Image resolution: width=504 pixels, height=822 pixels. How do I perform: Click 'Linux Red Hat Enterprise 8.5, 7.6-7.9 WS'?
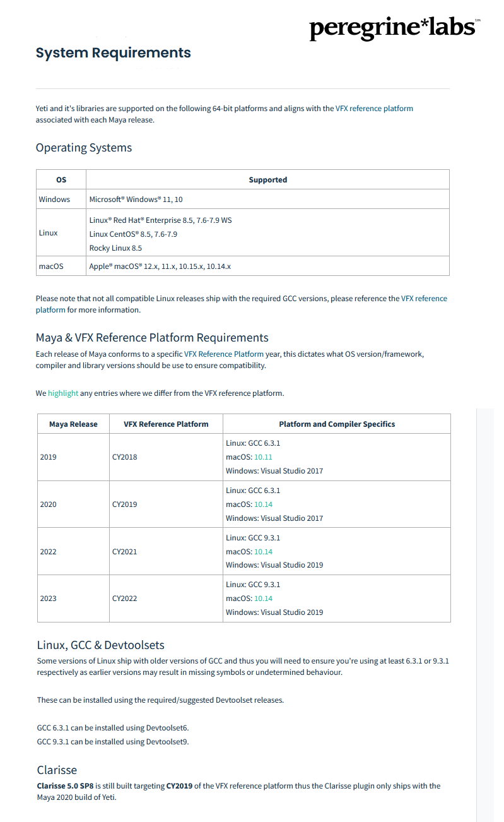pos(161,220)
